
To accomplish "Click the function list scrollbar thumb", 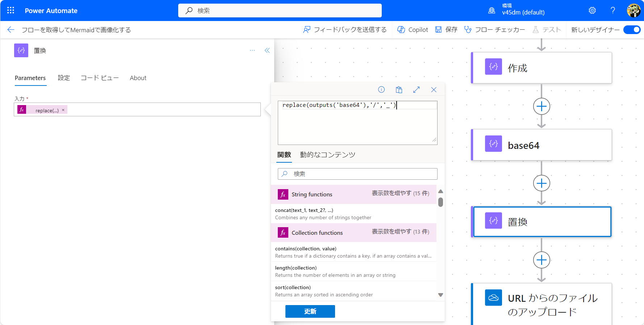I will [441, 202].
